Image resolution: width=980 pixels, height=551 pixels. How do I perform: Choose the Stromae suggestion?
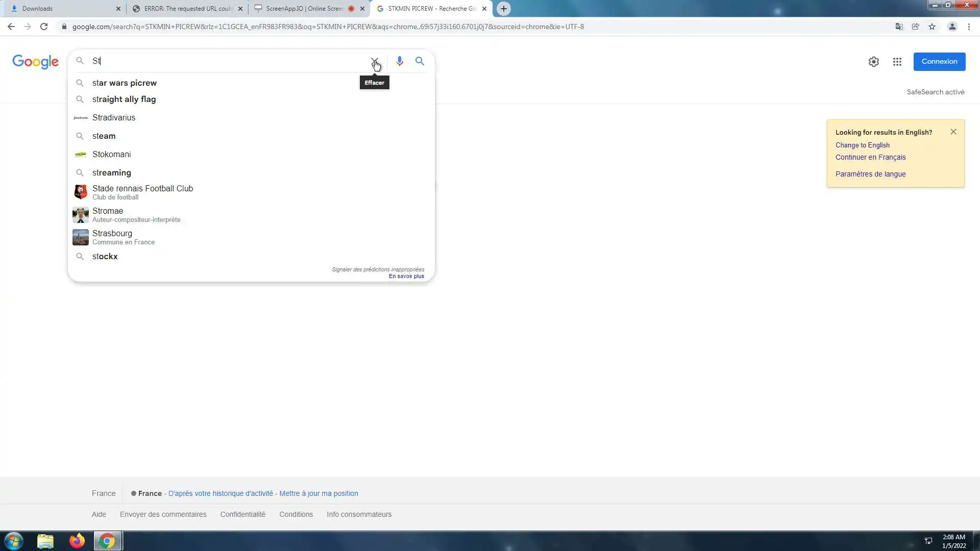pos(108,211)
